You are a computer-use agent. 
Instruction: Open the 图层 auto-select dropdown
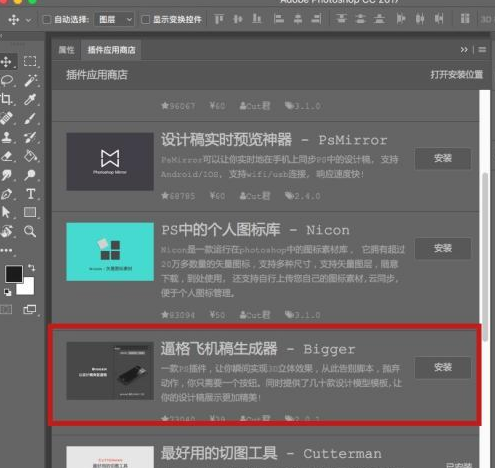pyautogui.click(x=114, y=20)
